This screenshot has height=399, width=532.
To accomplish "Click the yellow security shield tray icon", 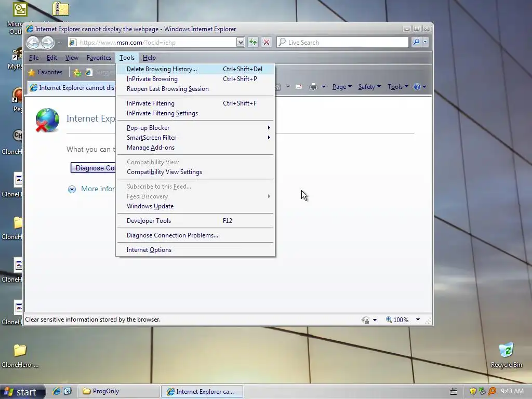I will coord(472,392).
